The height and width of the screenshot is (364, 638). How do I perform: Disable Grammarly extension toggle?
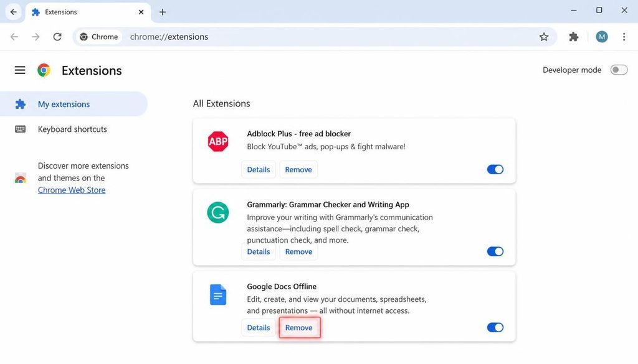[x=495, y=251]
